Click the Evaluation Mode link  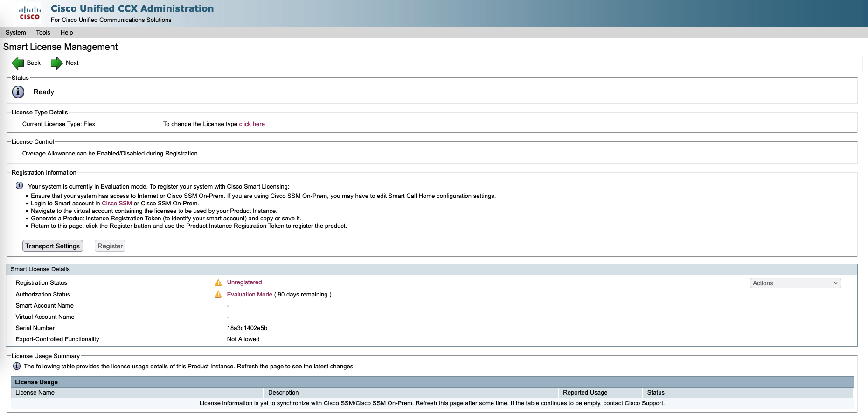tap(250, 295)
